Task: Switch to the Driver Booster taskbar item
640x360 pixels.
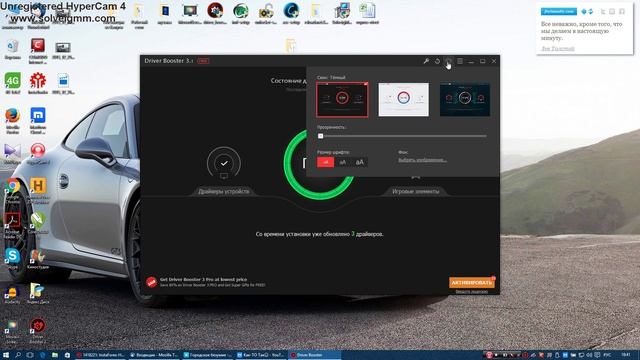Action: pyautogui.click(x=314, y=355)
